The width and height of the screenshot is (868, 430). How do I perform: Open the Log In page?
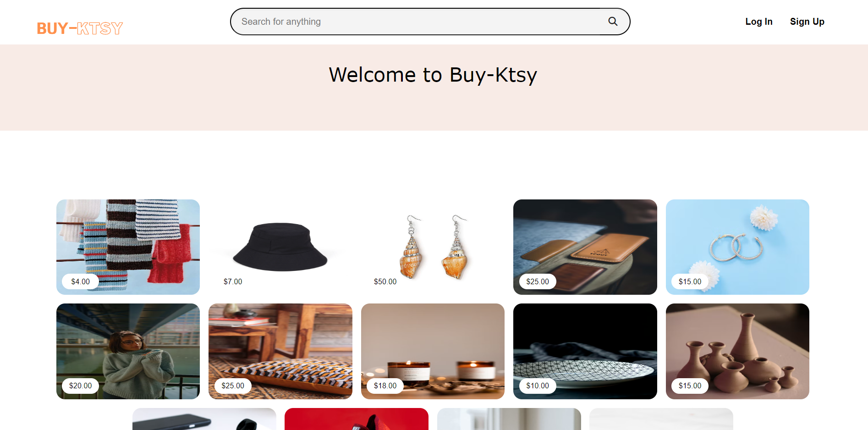pyautogui.click(x=759, y=22)
